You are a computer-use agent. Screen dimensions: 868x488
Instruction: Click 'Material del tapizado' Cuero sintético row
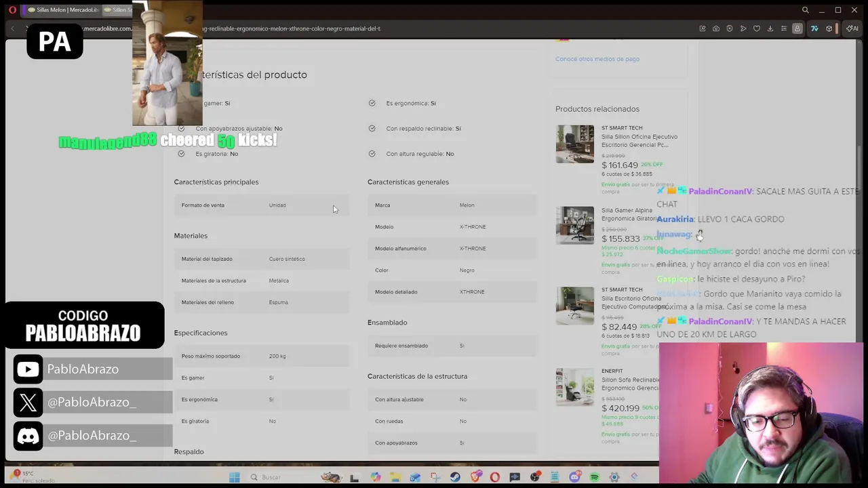261,259
